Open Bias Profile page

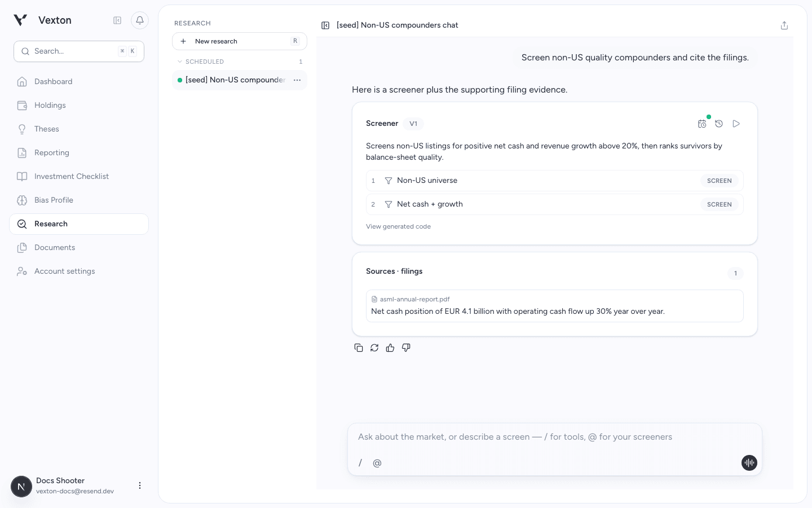(x=79, y=200)
